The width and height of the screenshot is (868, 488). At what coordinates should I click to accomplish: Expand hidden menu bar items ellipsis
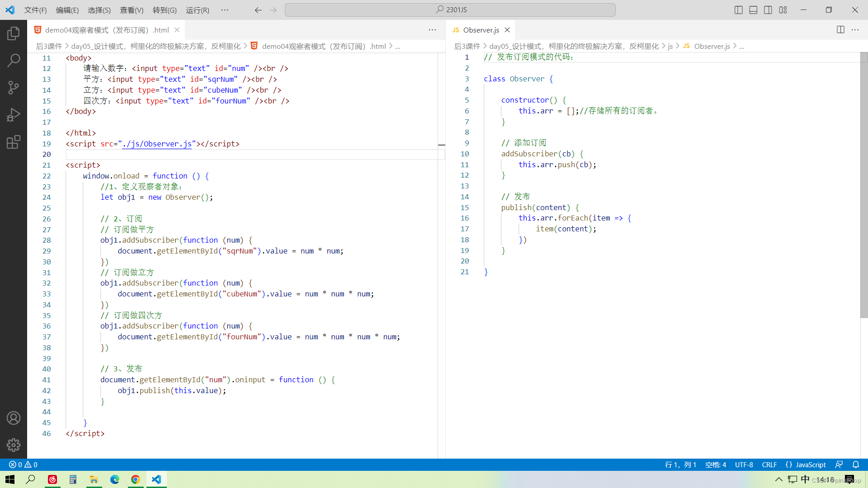point(225,10)
